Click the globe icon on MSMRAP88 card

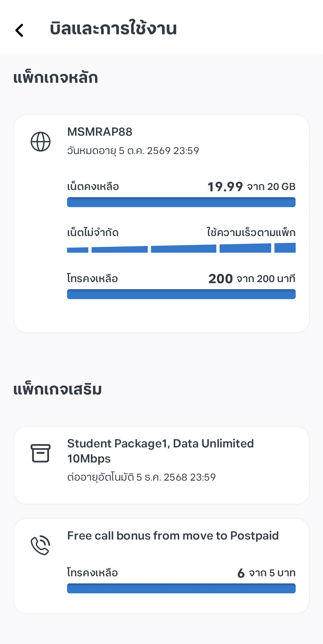[x=41, y=142]
